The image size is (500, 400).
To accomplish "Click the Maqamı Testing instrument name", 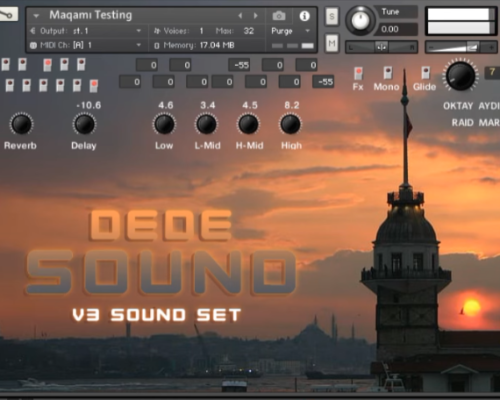I will (x=91, y=15).
